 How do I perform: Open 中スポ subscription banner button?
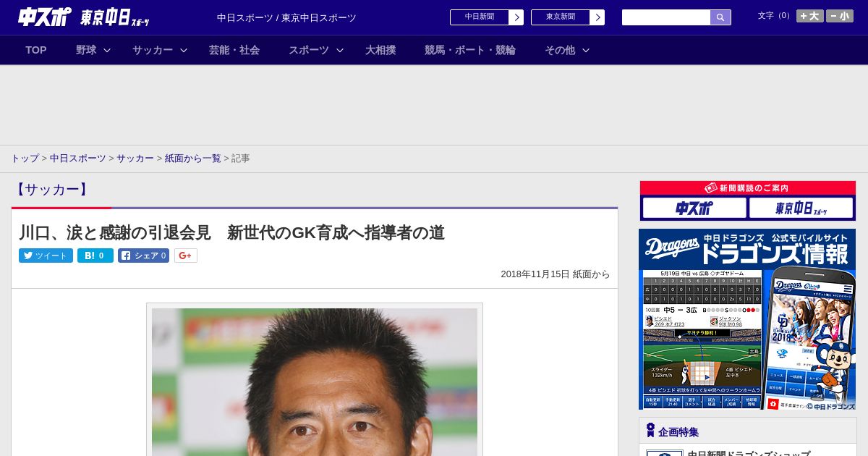[x=694, y=208]
